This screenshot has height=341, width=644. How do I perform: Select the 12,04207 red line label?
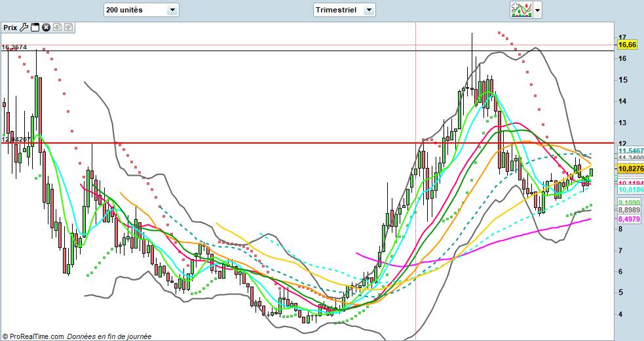point(16,140)
